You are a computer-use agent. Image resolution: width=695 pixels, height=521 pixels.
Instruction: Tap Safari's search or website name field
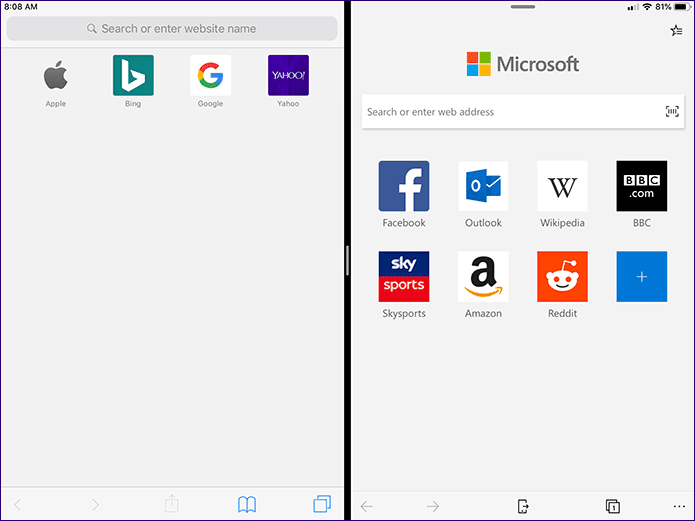[172, 29]
